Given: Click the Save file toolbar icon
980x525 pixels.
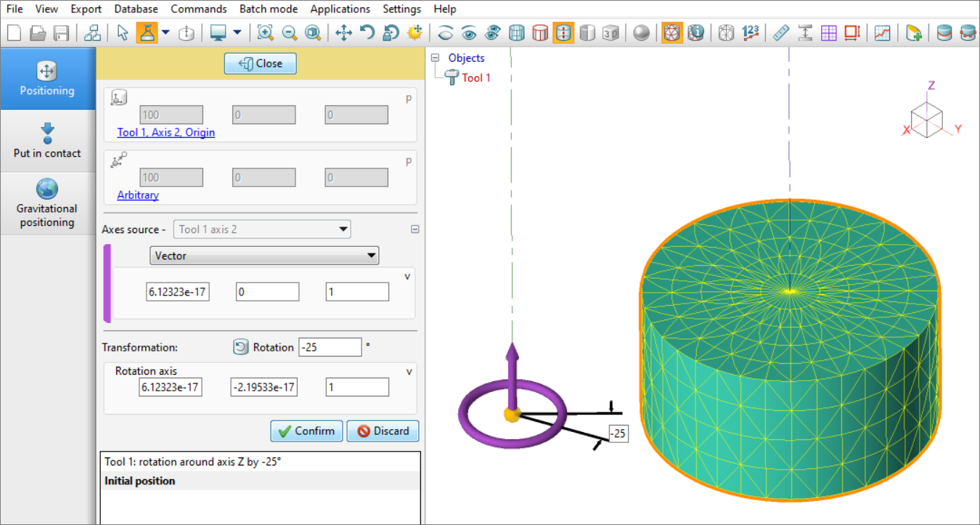Looking at the screenshot, I should pyautogui.click(x=62, y=33).
